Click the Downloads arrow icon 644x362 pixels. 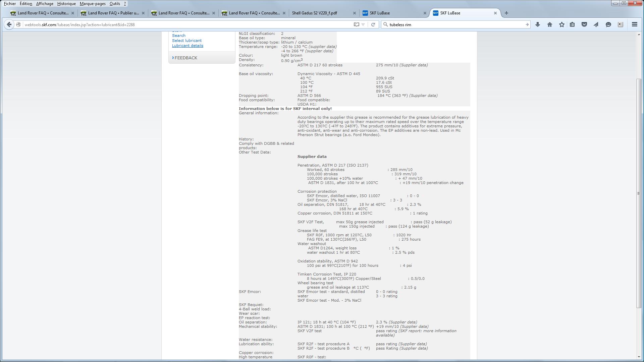point(538,24)
